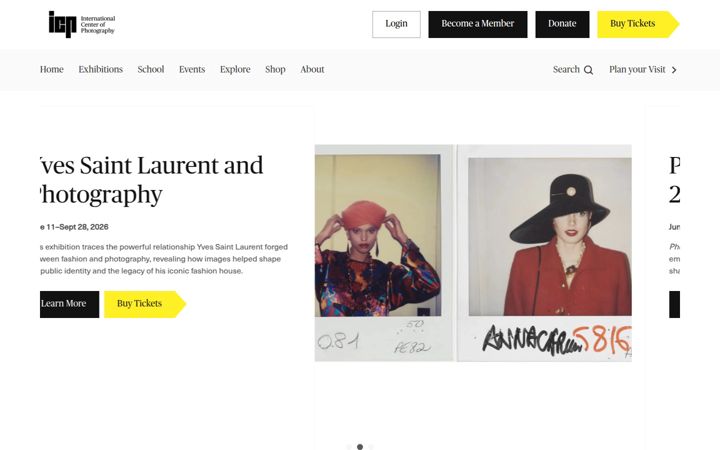
Task: Click the search magnifier icon
Action: [588, 70]
